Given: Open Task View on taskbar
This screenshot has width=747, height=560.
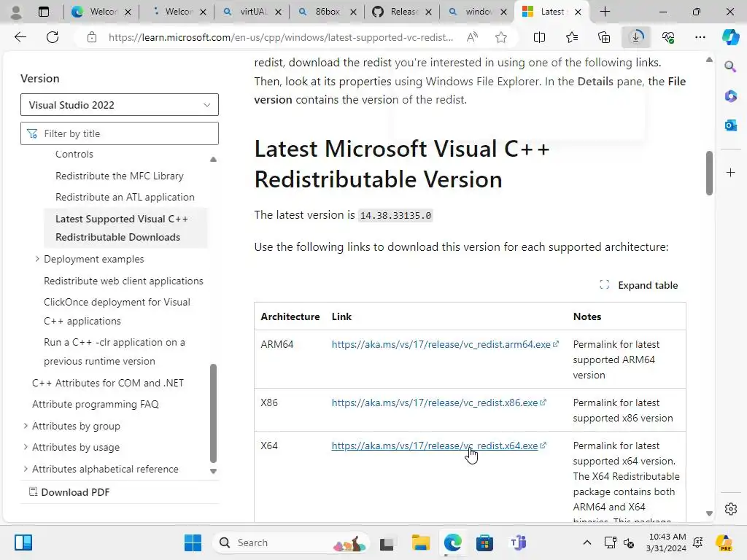Looking at the screenshot, I should 387,542.
